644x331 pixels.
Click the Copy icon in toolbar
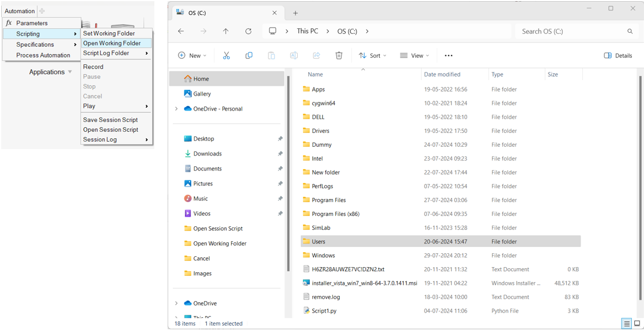249,55
